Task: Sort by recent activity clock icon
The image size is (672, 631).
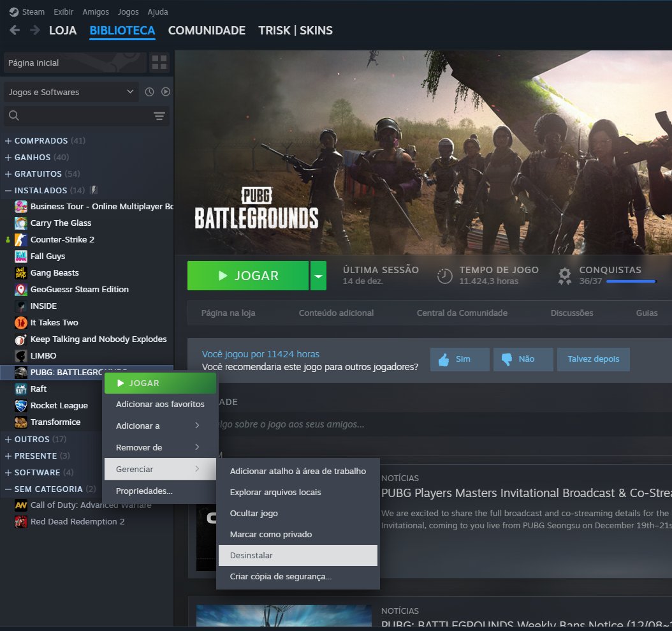Action: click(149, 92)
